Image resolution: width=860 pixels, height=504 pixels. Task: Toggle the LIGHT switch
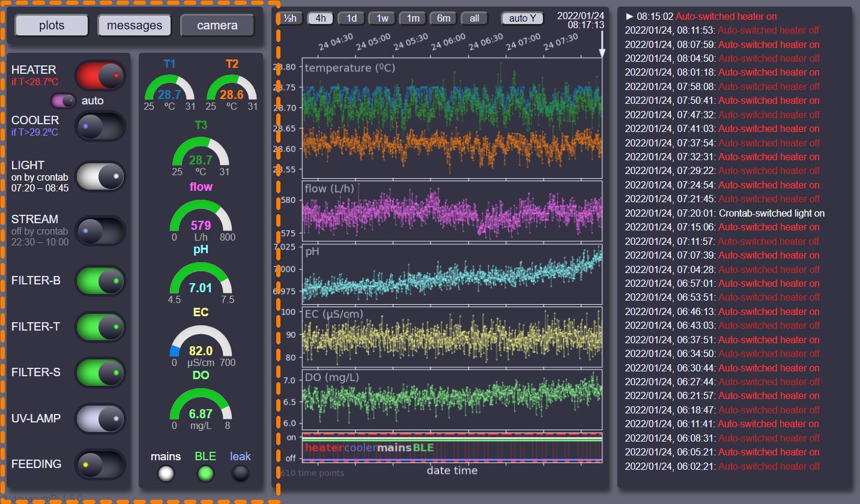click(x=100, y=176)
